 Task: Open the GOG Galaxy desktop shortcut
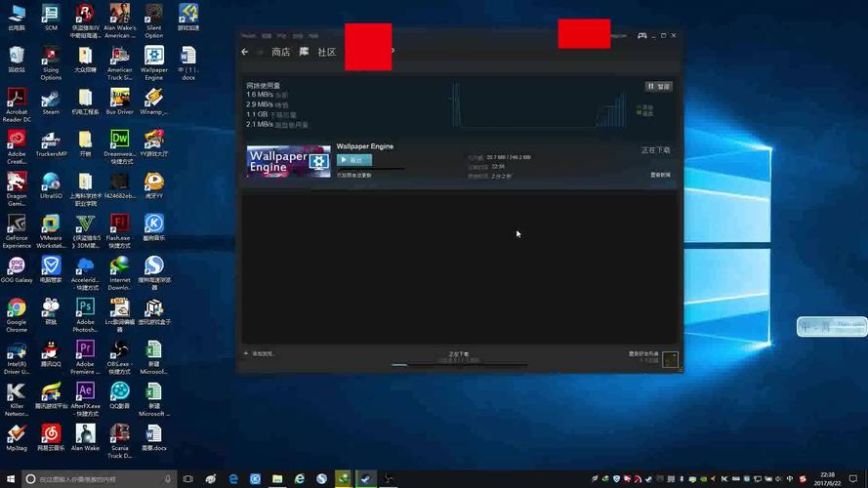[17, 266]
